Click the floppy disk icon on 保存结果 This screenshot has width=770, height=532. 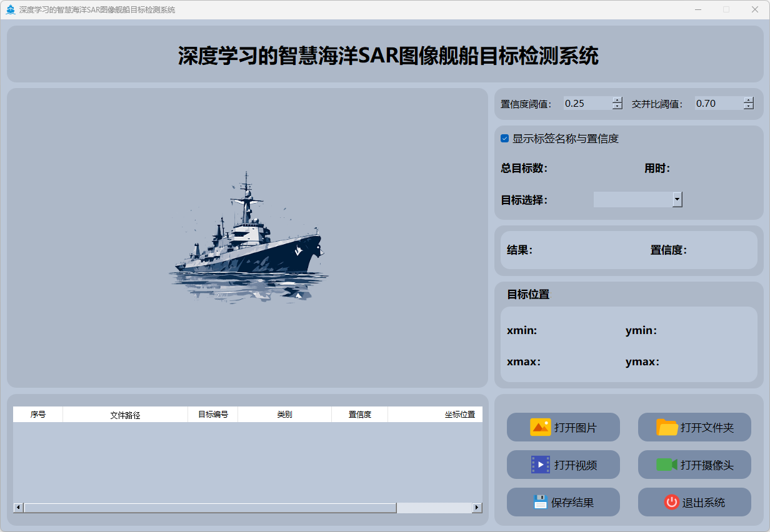coord(540,502)
